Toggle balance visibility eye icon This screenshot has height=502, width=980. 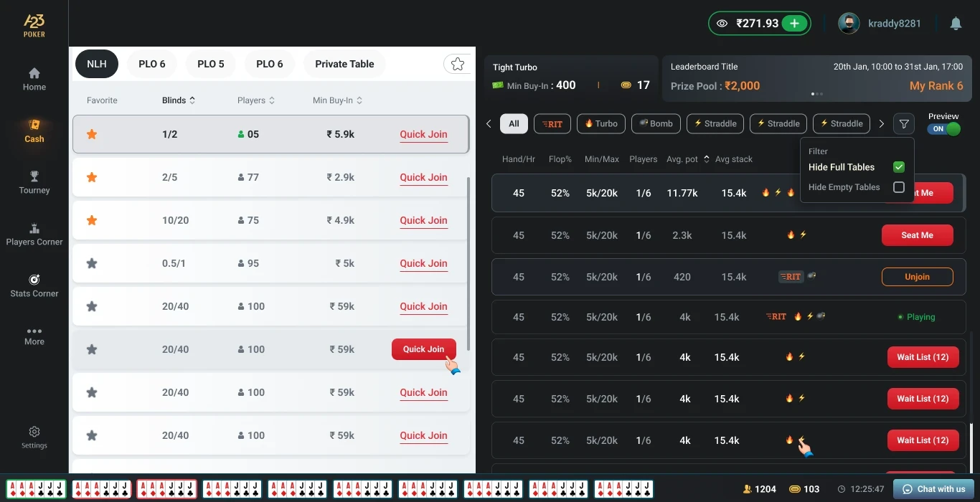[x=722, y=24]
